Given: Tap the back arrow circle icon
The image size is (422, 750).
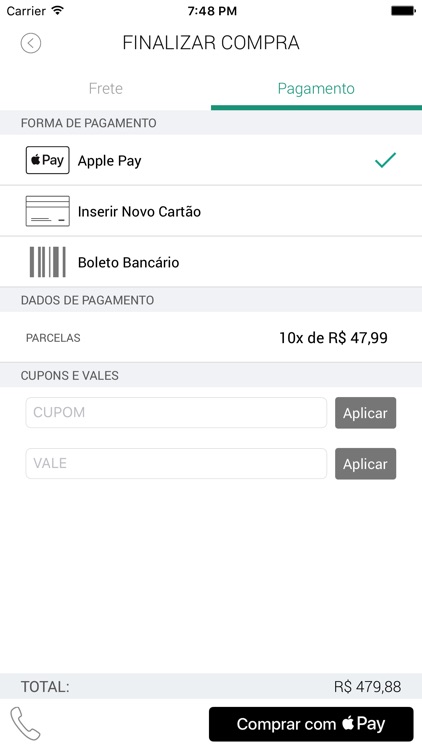Looking at the screenshot, I should 31,43.
